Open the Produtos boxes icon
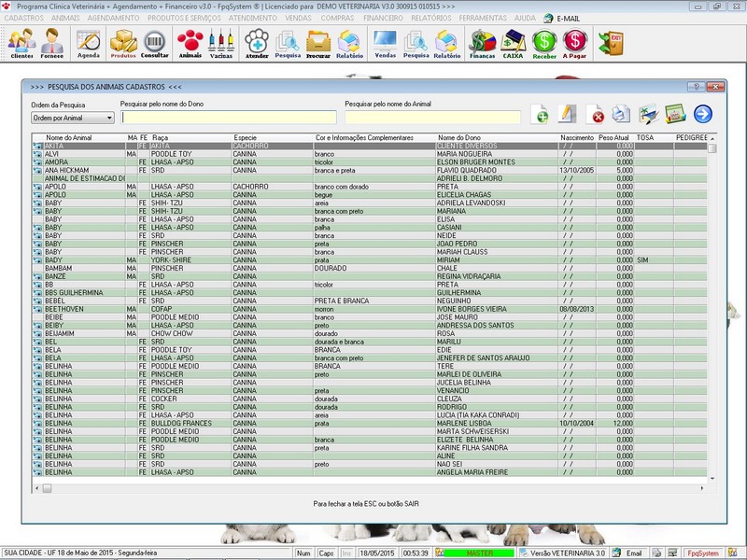 click(123, 44)
